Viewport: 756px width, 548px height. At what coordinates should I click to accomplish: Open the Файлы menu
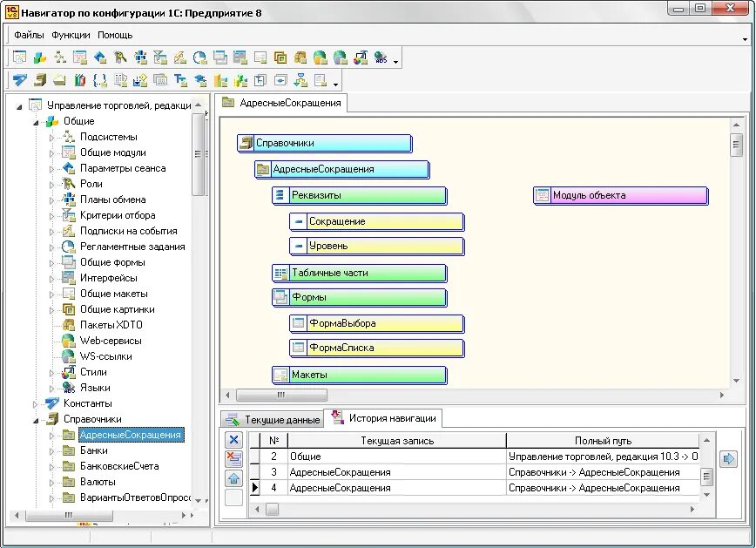coord(29,35)
